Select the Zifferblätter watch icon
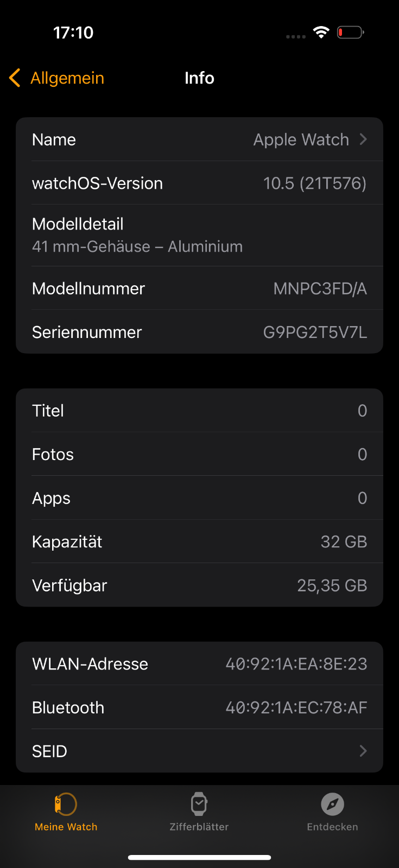The width and height of the screenshot is (399, 868). (199, 804)
